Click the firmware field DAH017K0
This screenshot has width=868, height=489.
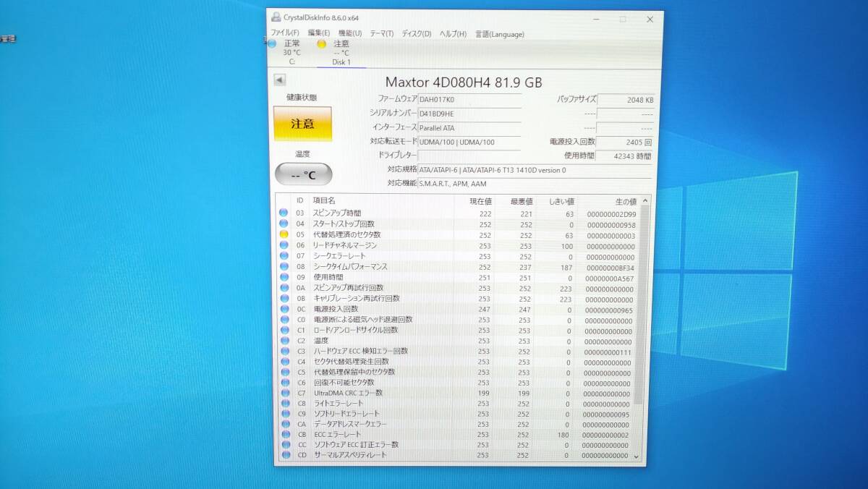tap(469, 100)
